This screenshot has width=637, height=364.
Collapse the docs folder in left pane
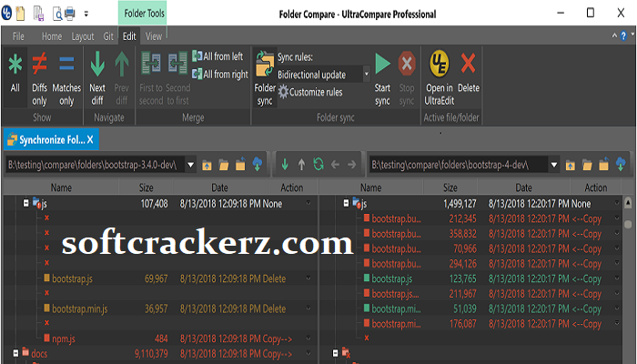(x=15, y=353)
